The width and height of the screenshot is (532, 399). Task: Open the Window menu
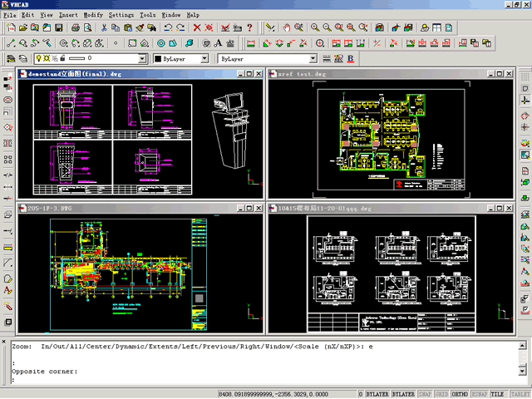point(171,15)
